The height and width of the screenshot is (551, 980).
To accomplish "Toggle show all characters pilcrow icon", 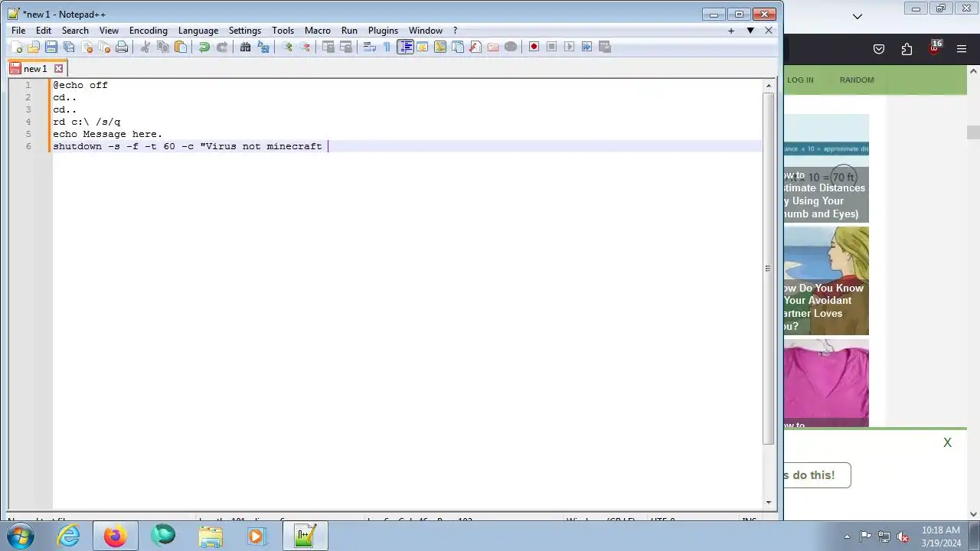I will 387,47.
